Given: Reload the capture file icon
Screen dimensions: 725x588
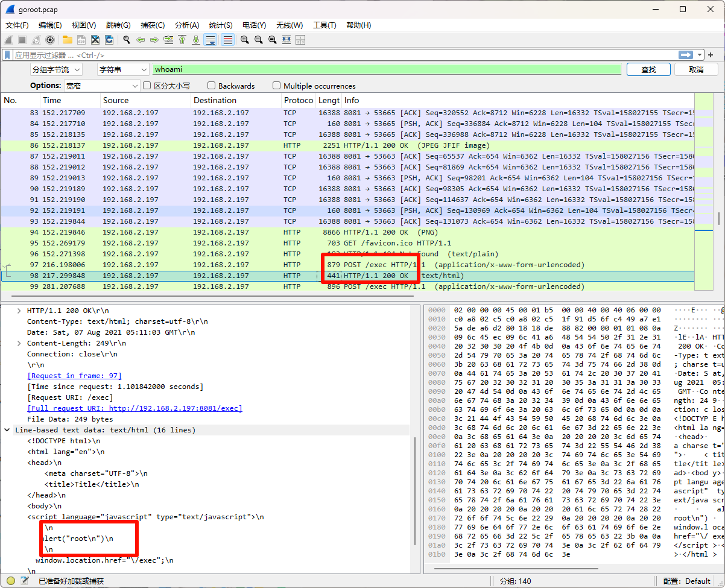Looking at the screenshot, I should point(109,40).
